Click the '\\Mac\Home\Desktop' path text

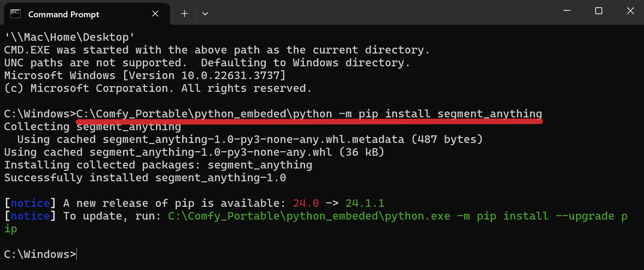(70, 37)
